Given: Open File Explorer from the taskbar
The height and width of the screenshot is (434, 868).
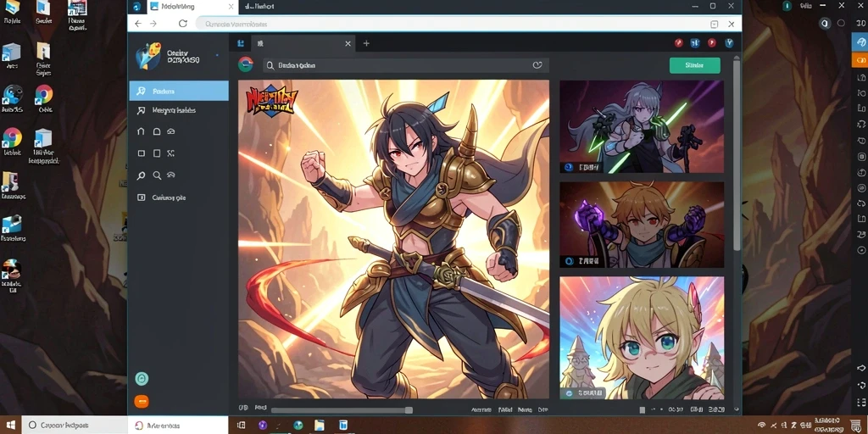Looking at the screenshot, I should pos(320,426).
